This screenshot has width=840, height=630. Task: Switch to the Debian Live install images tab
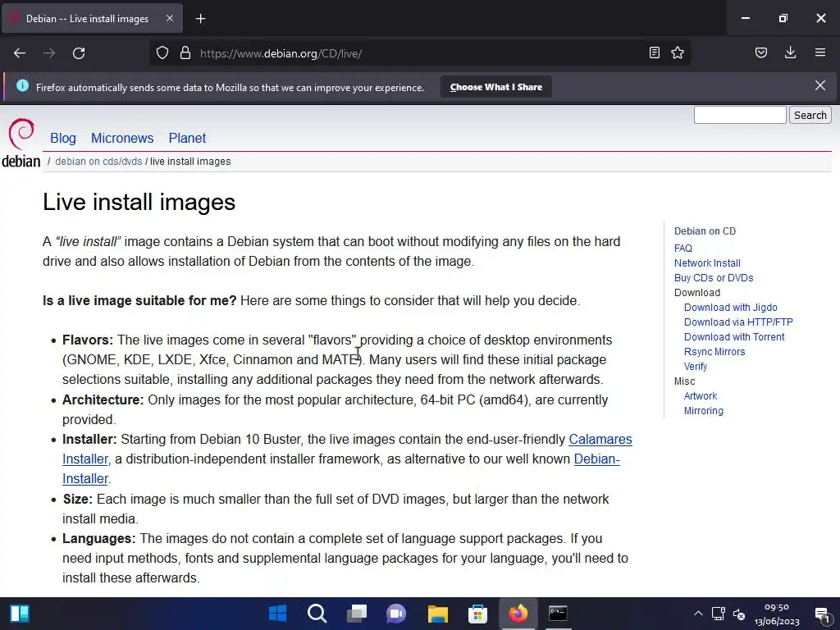point(87,19)
